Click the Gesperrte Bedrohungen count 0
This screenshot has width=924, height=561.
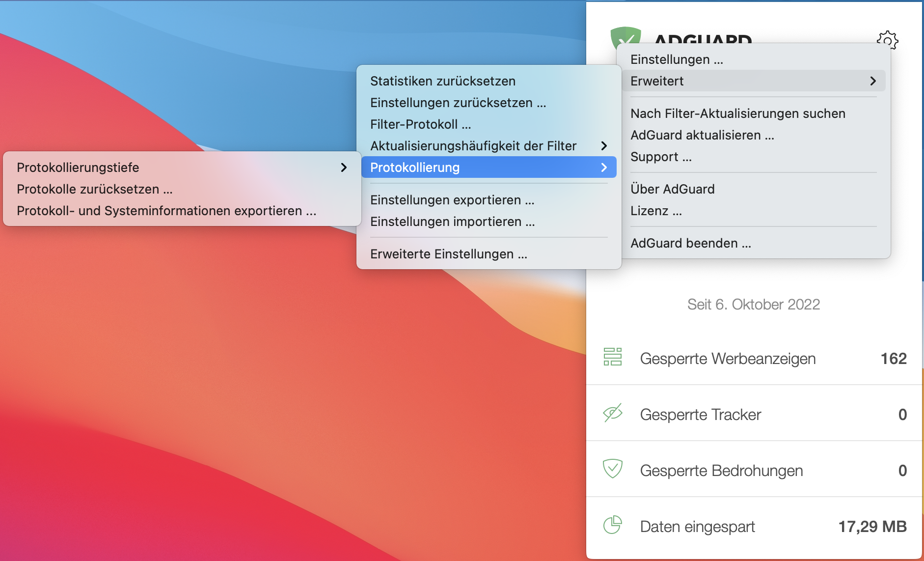tap(902, 471)
